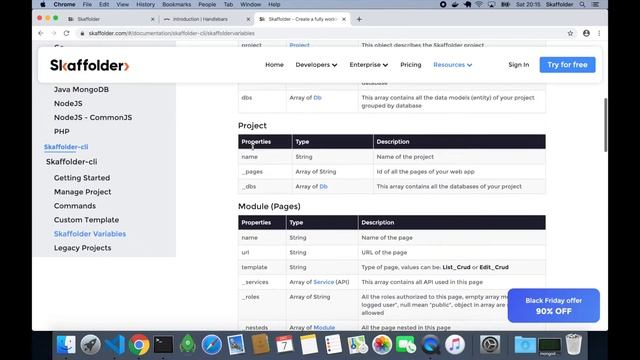Click the blue Skaffolder-cli sidebar link

(66, 147)
